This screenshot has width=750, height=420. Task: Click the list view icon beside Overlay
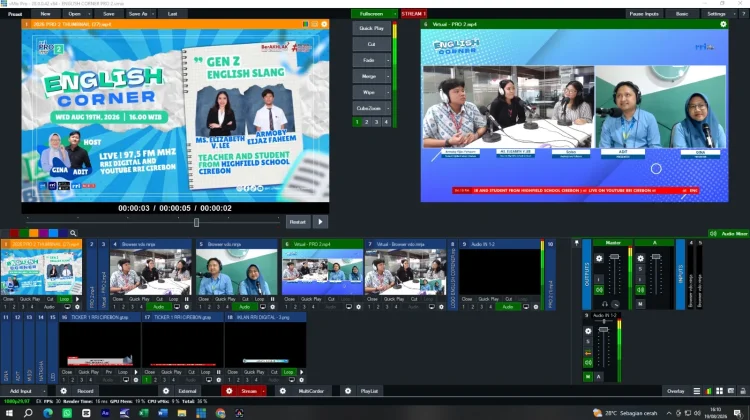coord(697,391)
